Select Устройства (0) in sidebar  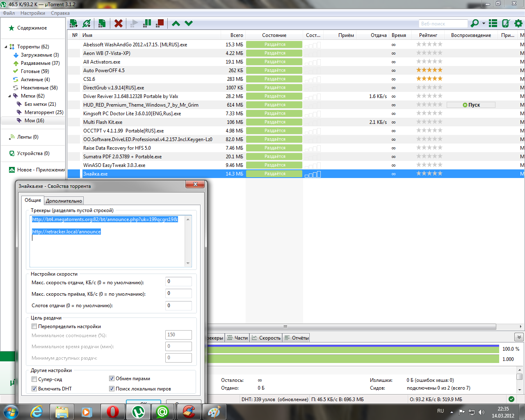(29, 153)
